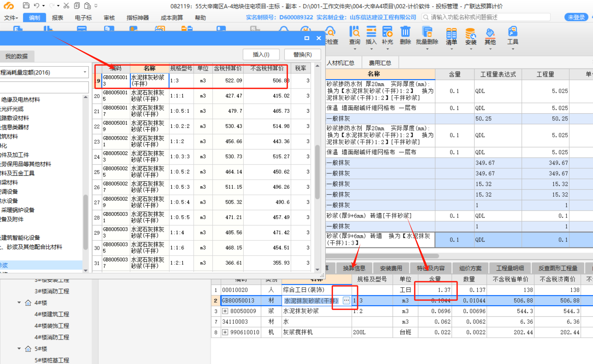The image size is (593, 364).
Task: Open the 审核 ribbon tab
Action: coord(109,18)
